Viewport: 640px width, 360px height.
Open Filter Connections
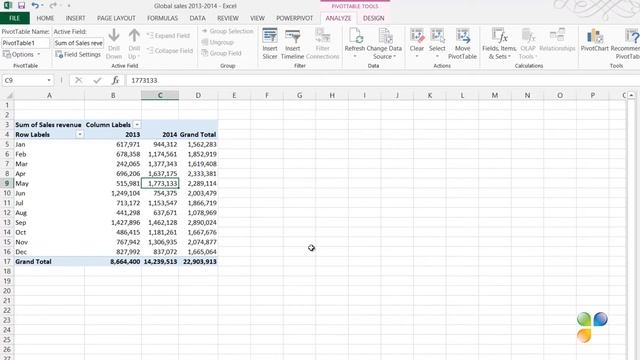click(322, 44)
